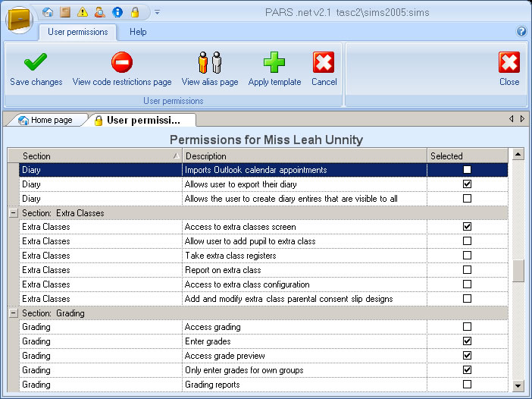Click the Cancel icon in the ribbon
Image resolution: width=532 pixels, height=399 pixels.
point(324,62)
